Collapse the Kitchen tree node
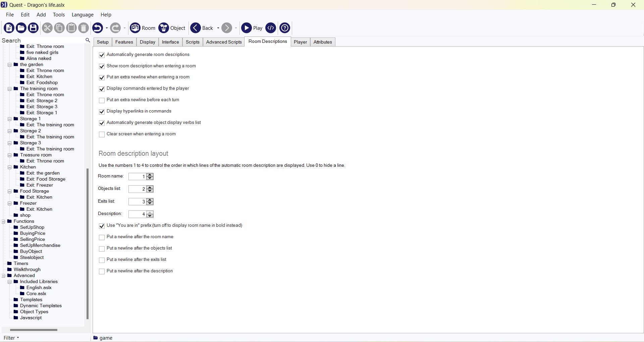This screenshot has height=342, width=644. pos(10,167)
